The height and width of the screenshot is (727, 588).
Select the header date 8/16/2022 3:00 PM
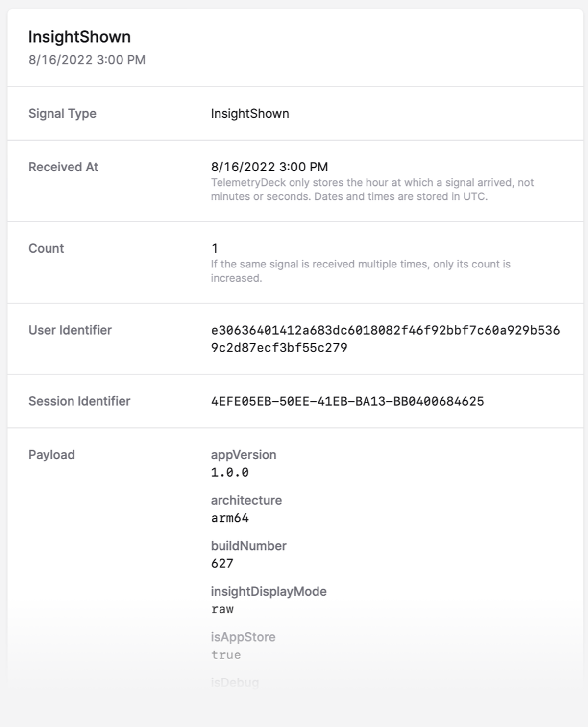(x=87, y=60)
